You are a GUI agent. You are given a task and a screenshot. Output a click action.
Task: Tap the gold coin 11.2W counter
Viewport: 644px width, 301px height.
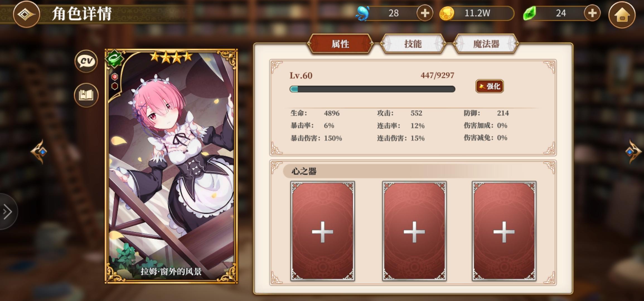pos(477,13)
